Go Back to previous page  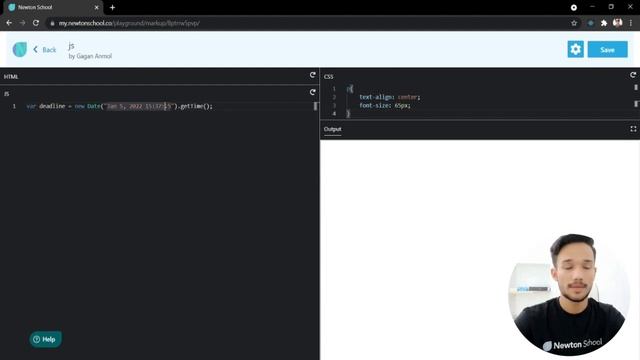44,50
